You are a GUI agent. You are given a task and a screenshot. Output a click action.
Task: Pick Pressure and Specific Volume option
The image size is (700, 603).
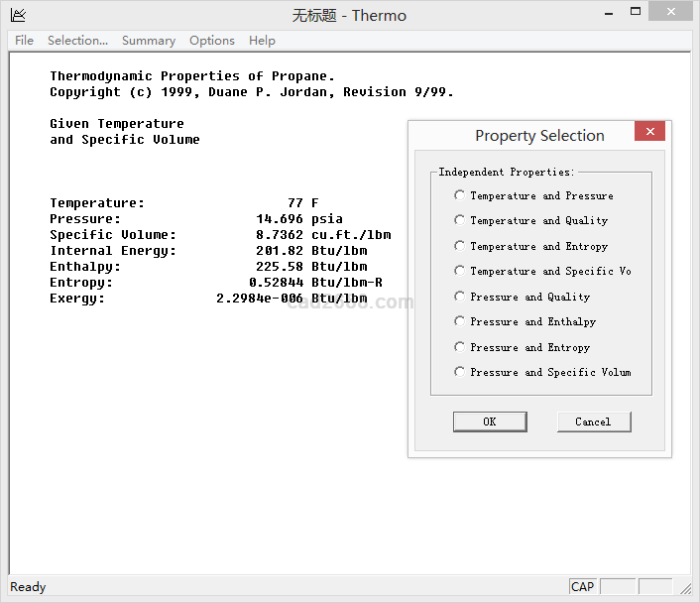459,372
